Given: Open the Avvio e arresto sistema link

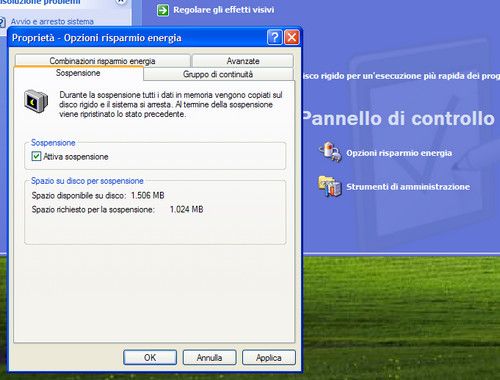Looking at the screenshot, I should [x=52, y=22].
